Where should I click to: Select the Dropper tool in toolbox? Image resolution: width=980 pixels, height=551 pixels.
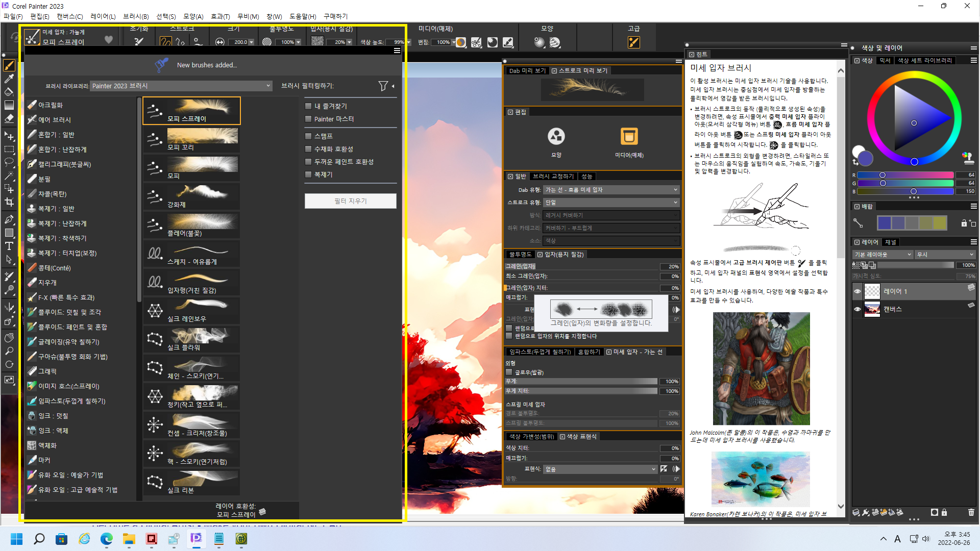(x=9, y=79)
